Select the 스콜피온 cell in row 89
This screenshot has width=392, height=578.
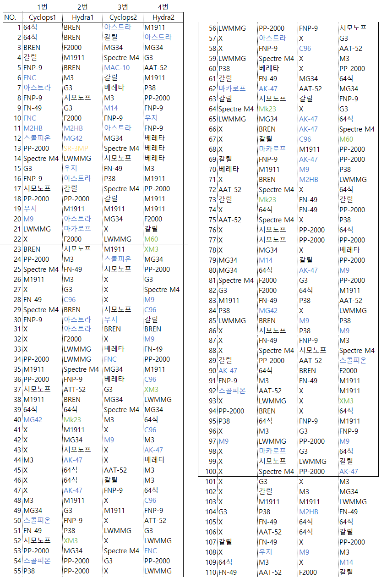coord(353,360)
